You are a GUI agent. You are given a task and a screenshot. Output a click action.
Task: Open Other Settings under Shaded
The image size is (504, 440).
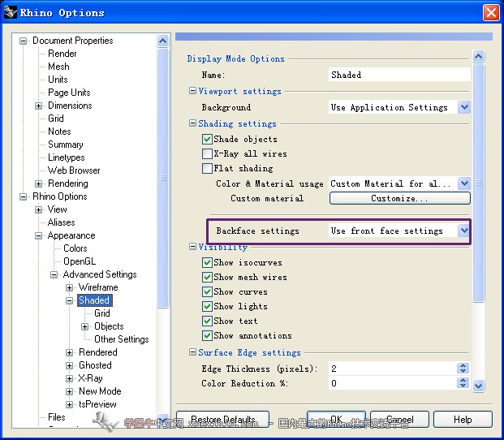click(122, 339)
